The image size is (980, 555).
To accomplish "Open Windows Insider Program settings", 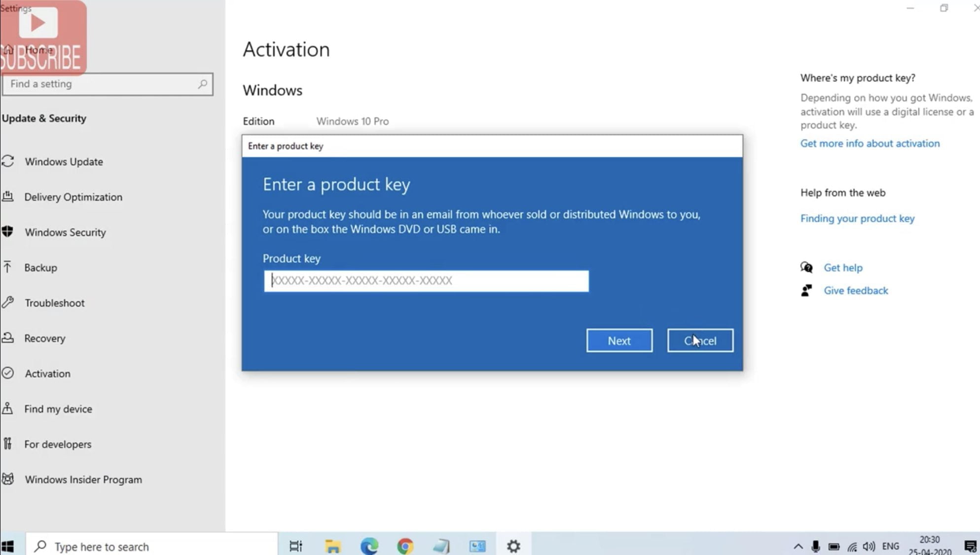I will 83,479.
